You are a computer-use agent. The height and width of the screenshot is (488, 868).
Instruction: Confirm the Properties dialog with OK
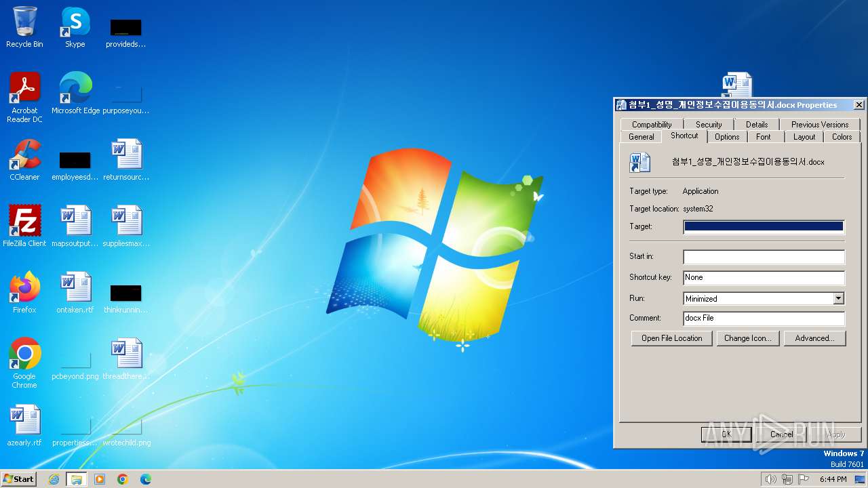point(726,434)
